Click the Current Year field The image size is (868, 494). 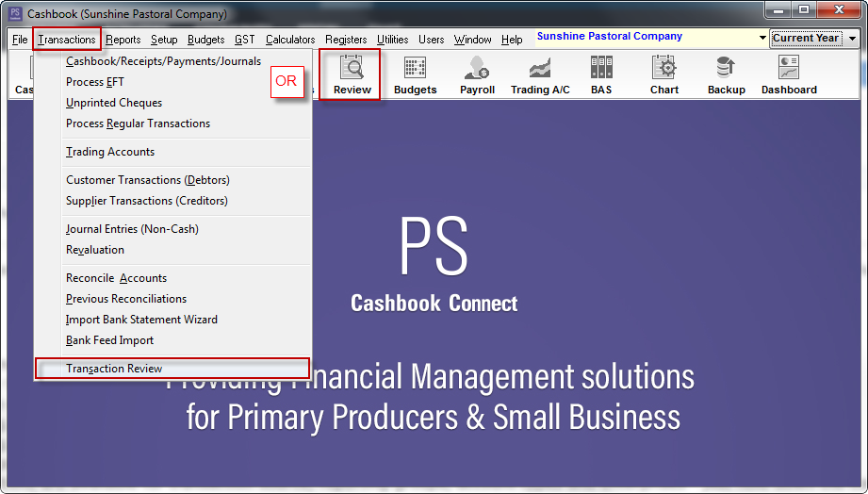[x=807, y=39]
